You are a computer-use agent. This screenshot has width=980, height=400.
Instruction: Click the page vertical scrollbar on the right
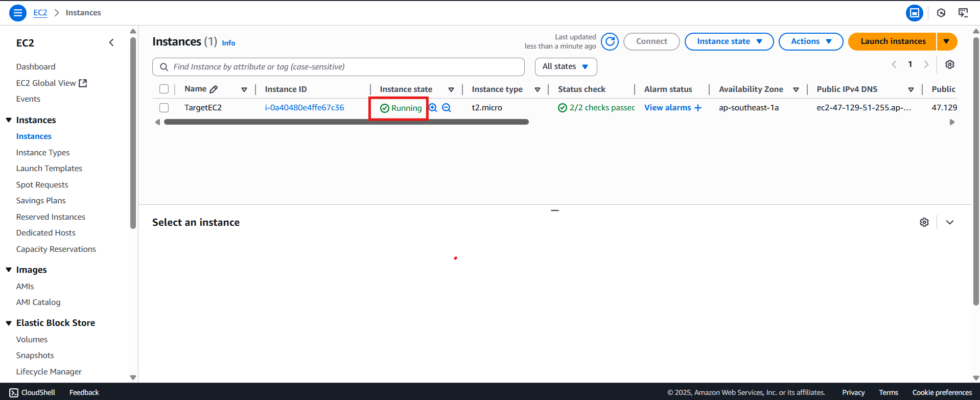pos(976,171)
